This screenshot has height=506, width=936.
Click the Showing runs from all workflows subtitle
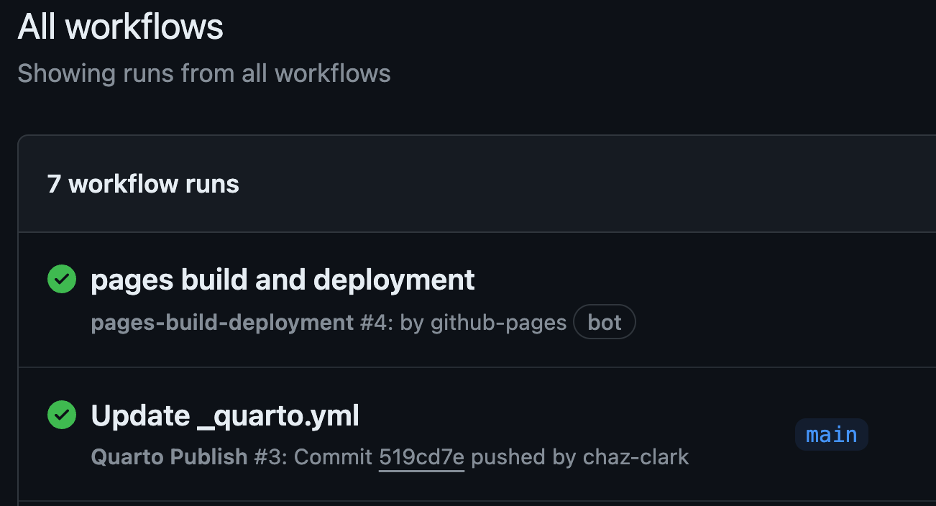[x=204, y=73]
